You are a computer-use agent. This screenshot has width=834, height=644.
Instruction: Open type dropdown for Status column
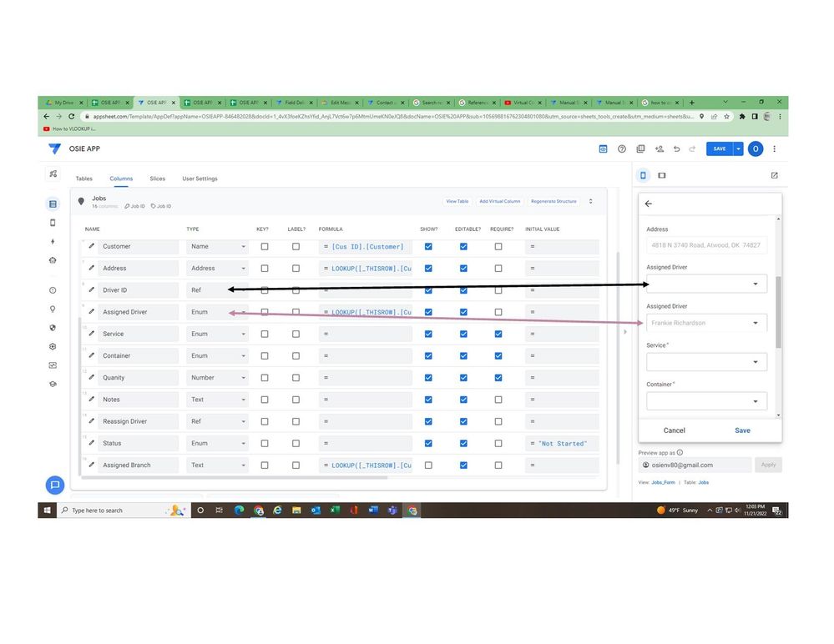(x=217, y=443)
